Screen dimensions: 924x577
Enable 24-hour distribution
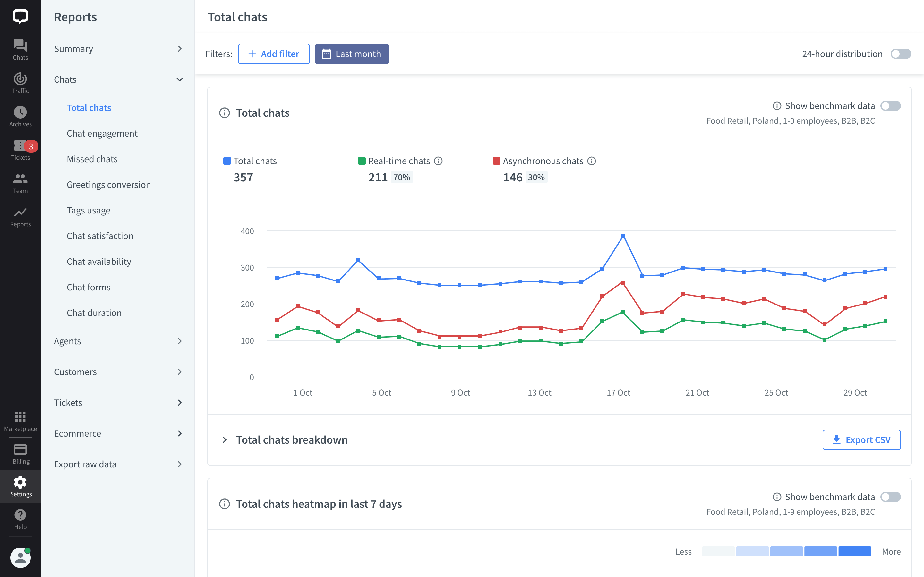click(x=900, y=54)
